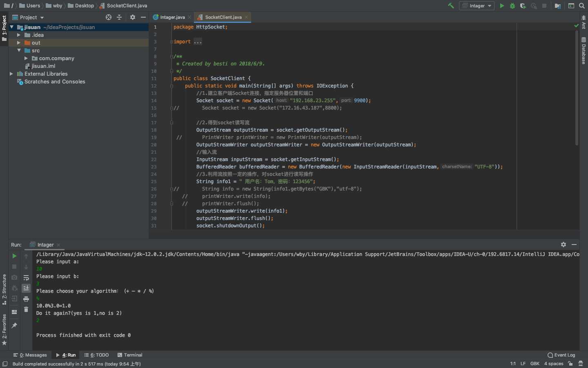The image size is (588, 368).
Task: Expand the com.company package
Action: point(26,58)
